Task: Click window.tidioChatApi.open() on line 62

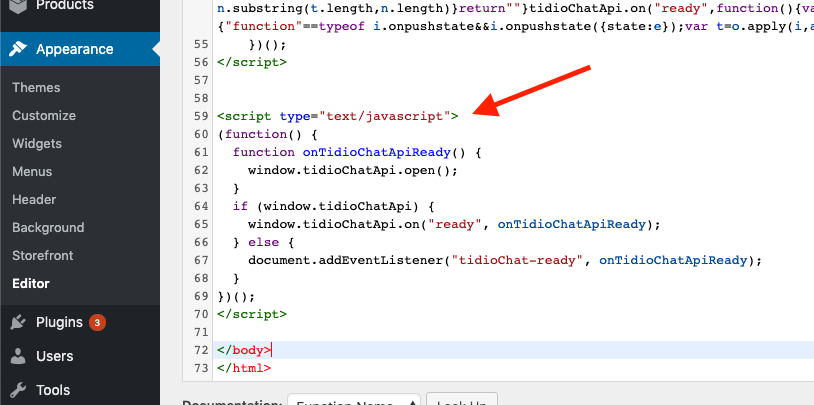Action: (353, 170)
